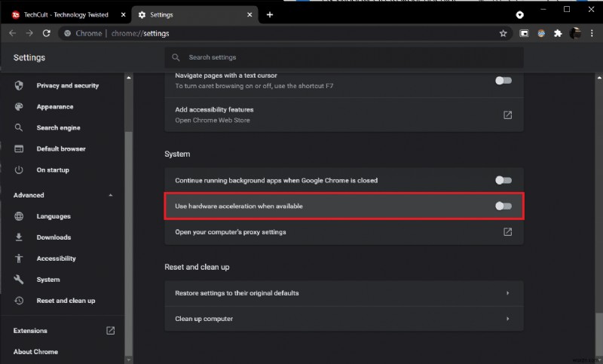The height and width of the screenshot is (364, 603).
Task: Open proxy settings external link icon
Action: (x=508, y=232)
